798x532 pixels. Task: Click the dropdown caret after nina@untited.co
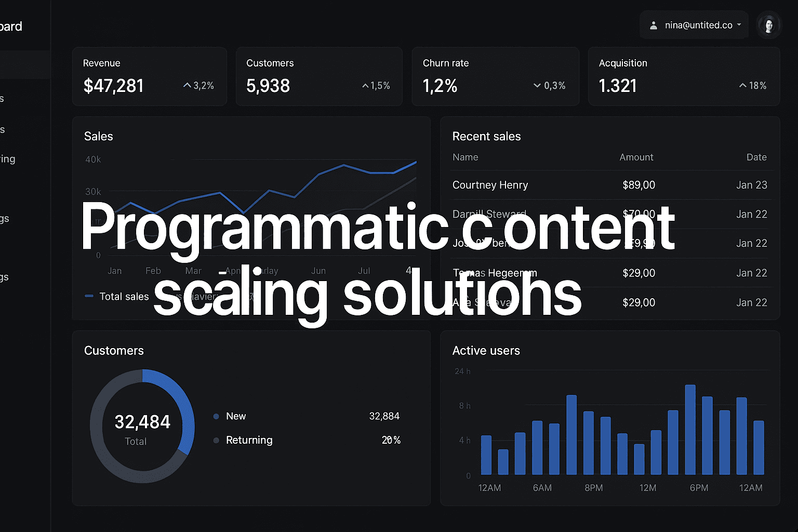(739, 25)
